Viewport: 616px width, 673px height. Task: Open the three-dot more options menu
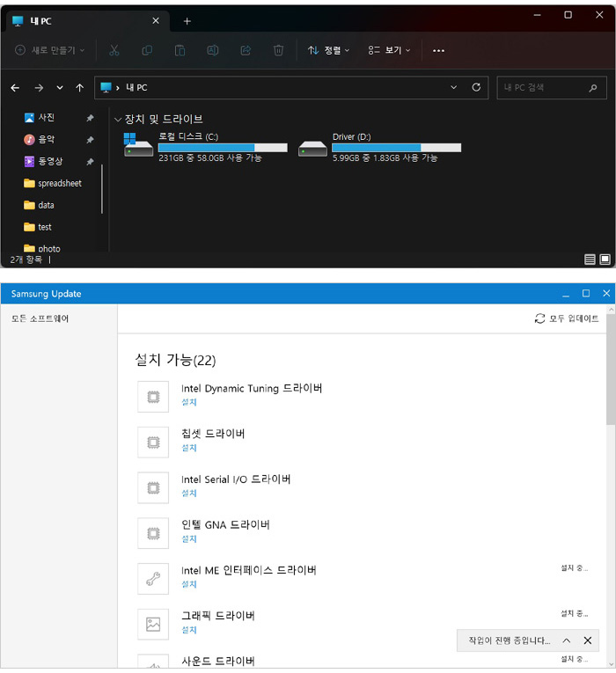(438, 51)
